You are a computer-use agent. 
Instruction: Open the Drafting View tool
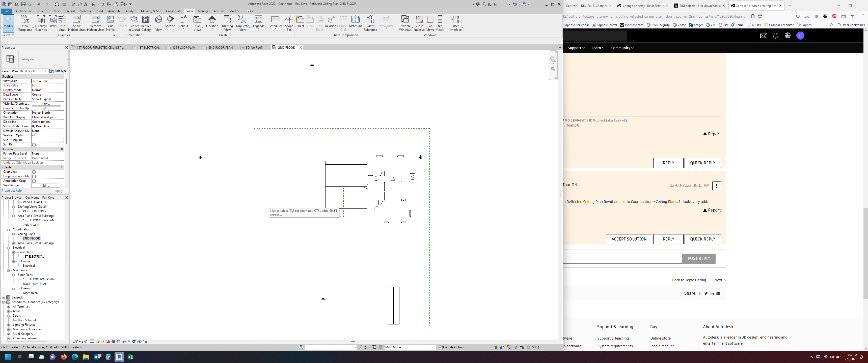[227, 23]
